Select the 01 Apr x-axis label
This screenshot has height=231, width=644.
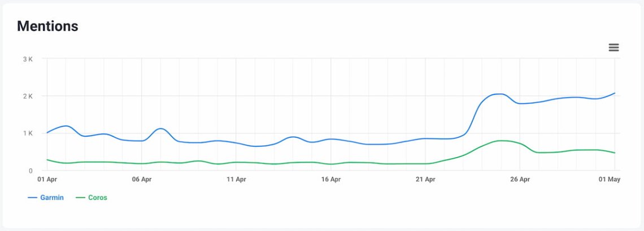[x=47, y=180]
